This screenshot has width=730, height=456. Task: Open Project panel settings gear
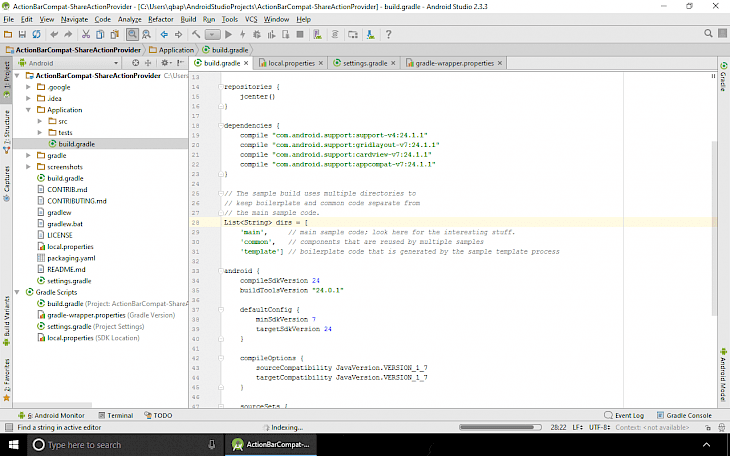(166, 63)
